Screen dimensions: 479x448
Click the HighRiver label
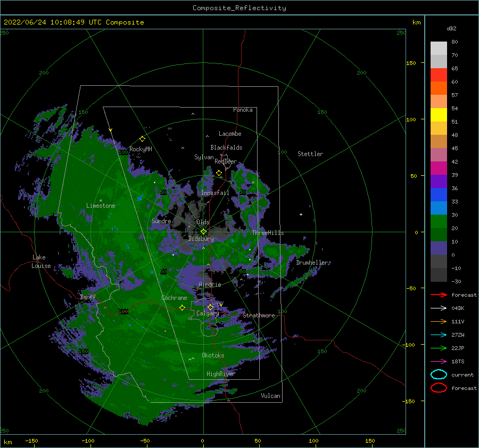(x=221, y=374)
